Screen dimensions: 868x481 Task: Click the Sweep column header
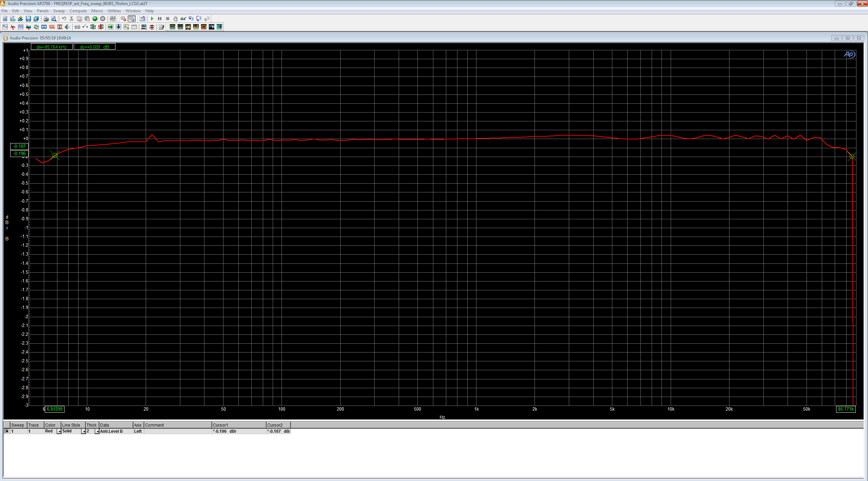click(x=18, y=425)
